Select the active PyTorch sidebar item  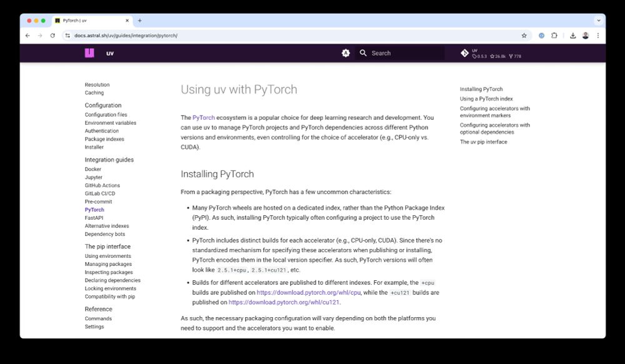click(94, 210)
